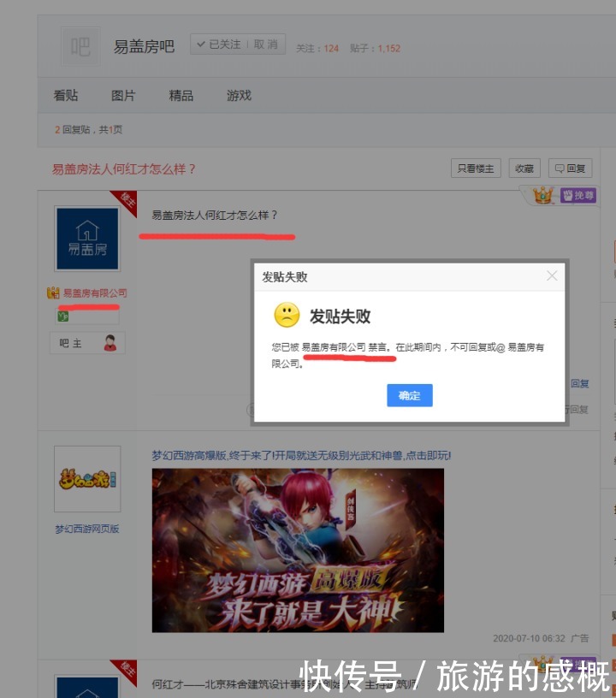Toggle 已关注 follow status
Screen dimensions: 616x698
click(219, 44)
